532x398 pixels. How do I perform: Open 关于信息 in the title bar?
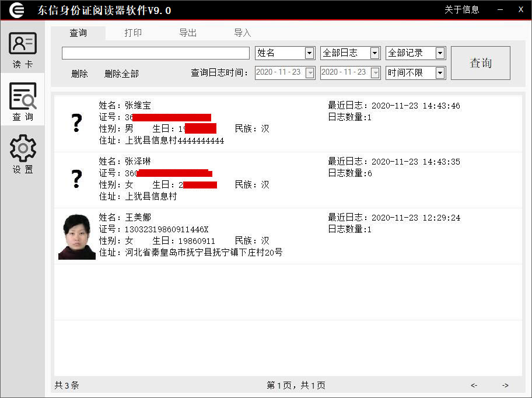[462, 9]
